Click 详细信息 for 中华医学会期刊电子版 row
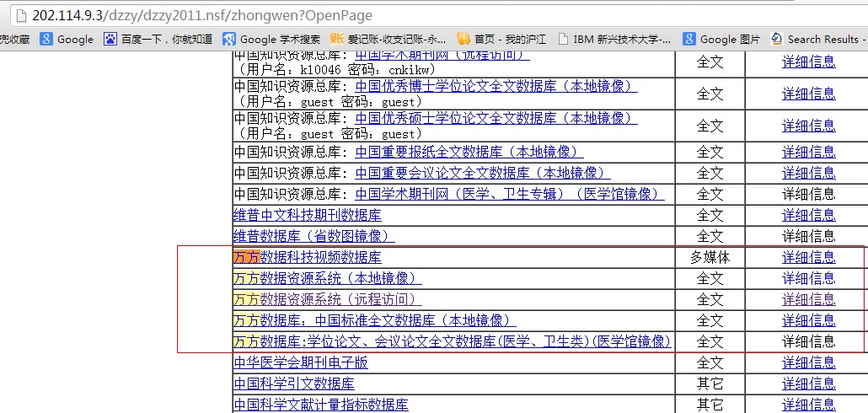 pos(809,363)
